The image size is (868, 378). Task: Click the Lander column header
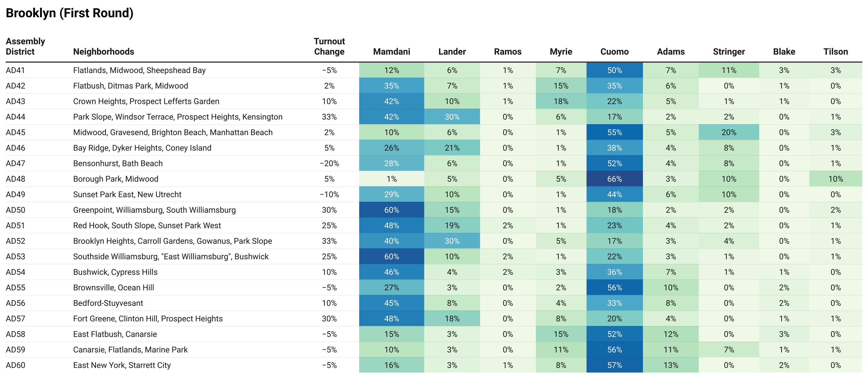coord(452,51)
